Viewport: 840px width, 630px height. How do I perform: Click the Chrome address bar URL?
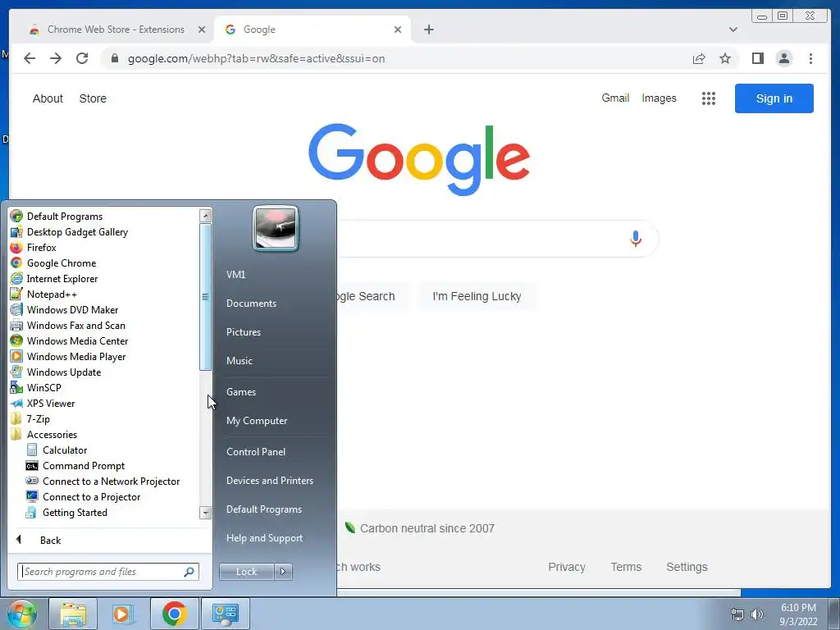pyautogui.click(x=256, y=58)
